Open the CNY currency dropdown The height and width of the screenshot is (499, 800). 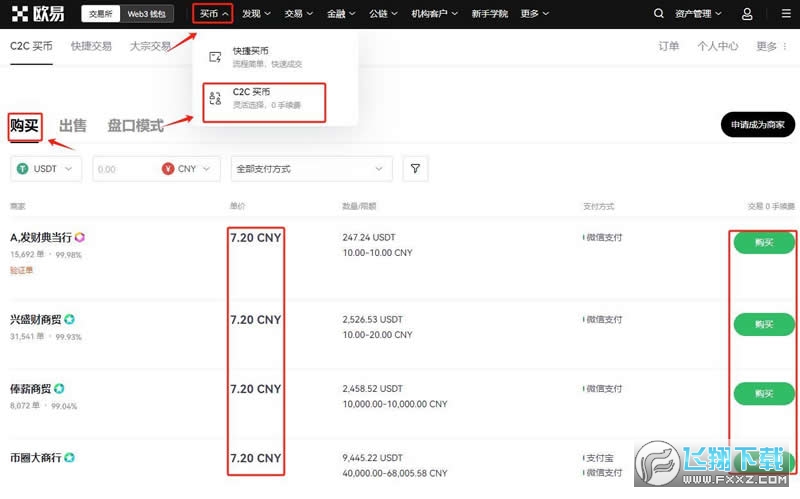point(190,169)
